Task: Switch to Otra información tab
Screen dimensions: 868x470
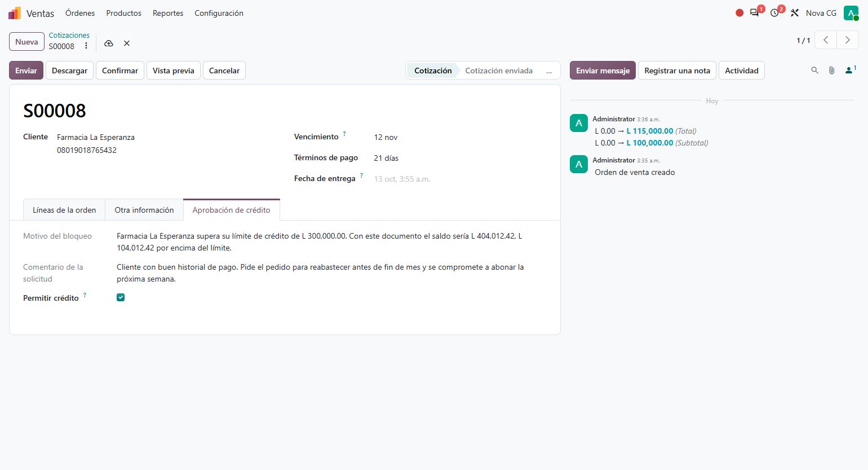Action: tap(144, 210)
